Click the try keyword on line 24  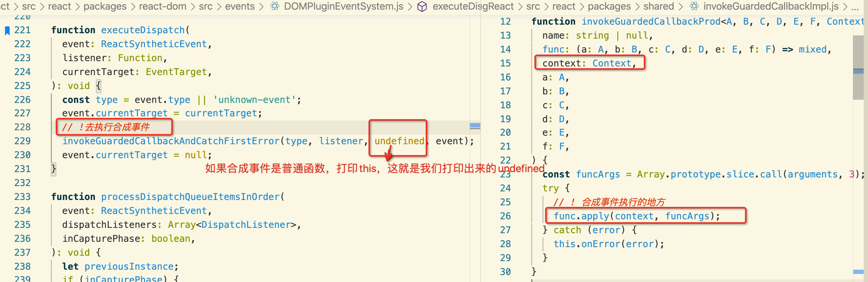551,188
